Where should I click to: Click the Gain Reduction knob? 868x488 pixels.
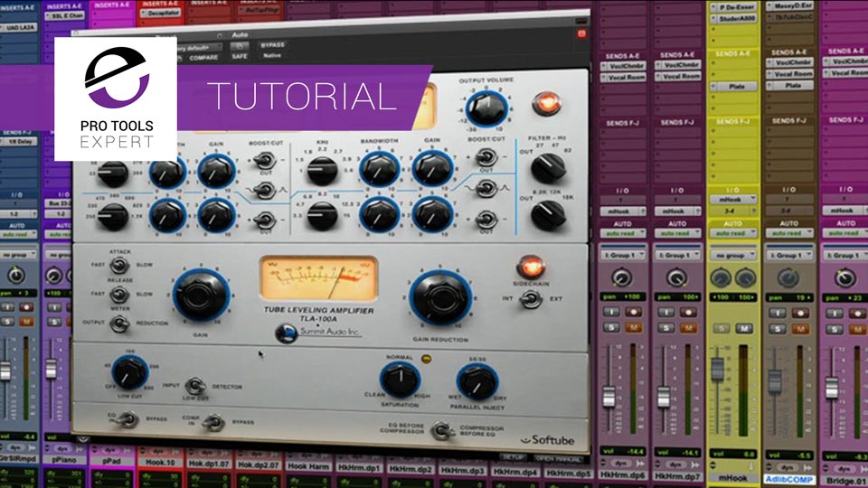click(x=440, y=297)
